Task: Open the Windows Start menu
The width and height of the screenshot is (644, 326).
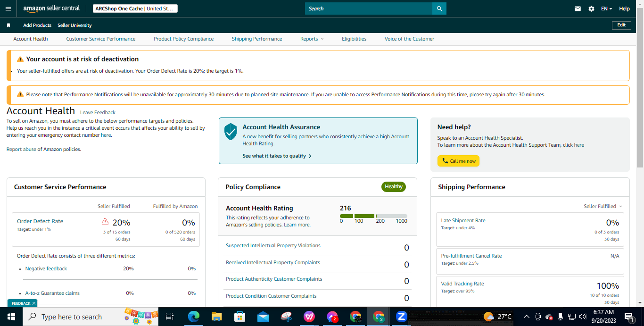Action: [x=11, y=317]
